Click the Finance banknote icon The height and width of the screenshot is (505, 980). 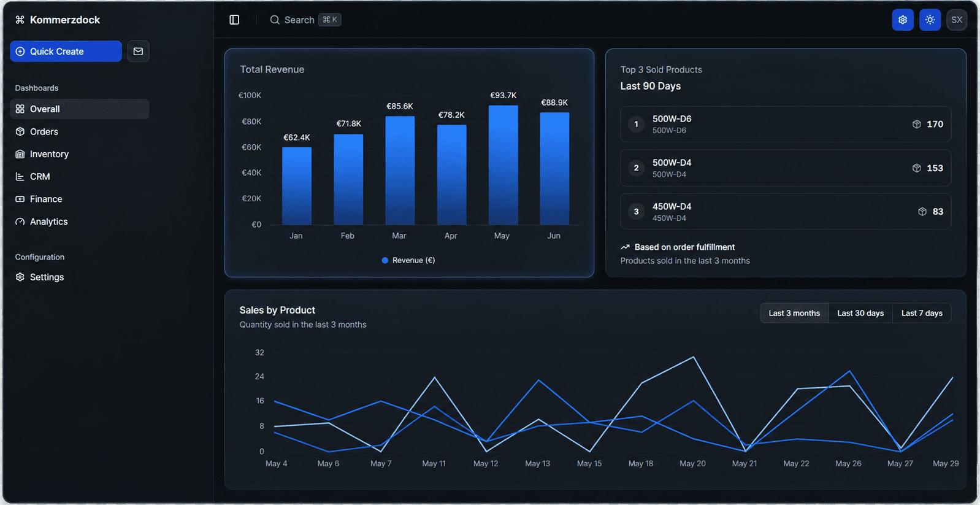20,199
